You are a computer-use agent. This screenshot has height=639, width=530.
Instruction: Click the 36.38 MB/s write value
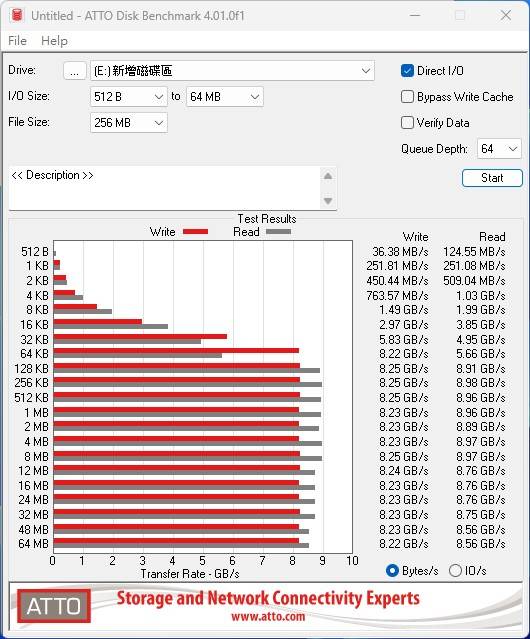[400, 252]
